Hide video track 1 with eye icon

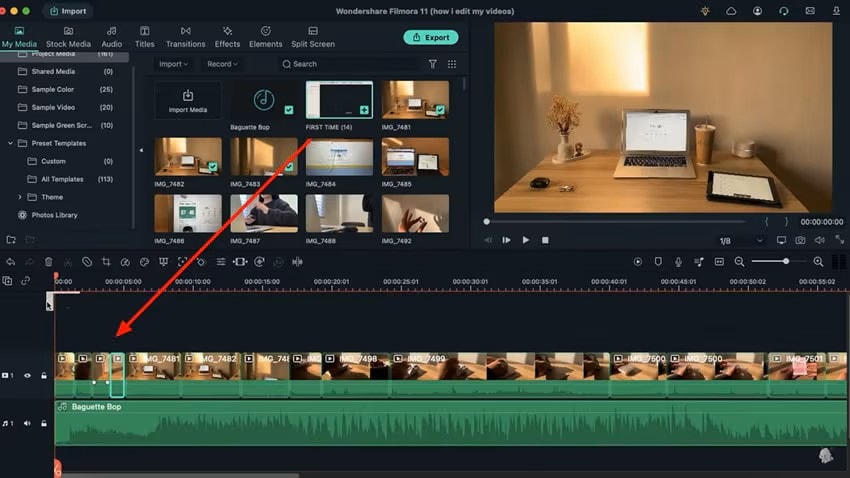click(27, 375)
